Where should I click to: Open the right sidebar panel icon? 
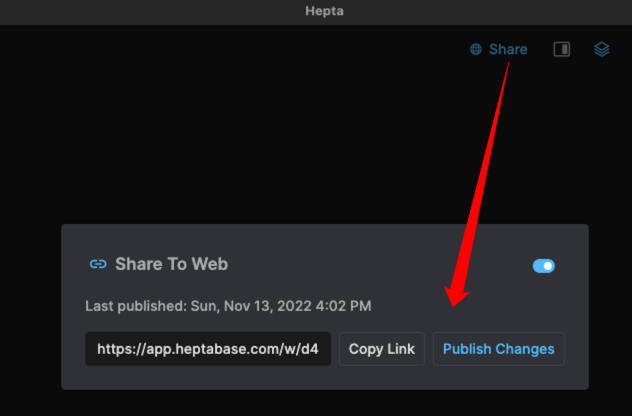562,49
